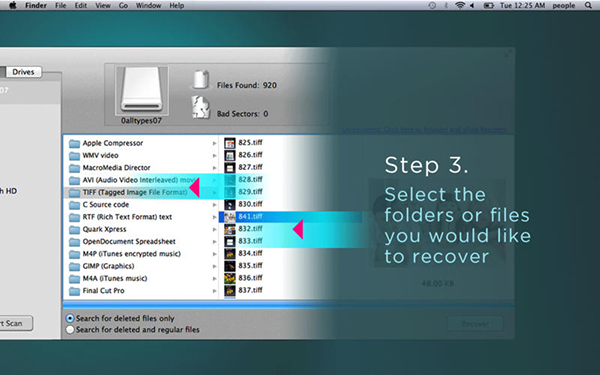Image resolution: width=600 pixels, height=375 pixels.
Task: Open the Help menu
Action: (x=177, y=5)
